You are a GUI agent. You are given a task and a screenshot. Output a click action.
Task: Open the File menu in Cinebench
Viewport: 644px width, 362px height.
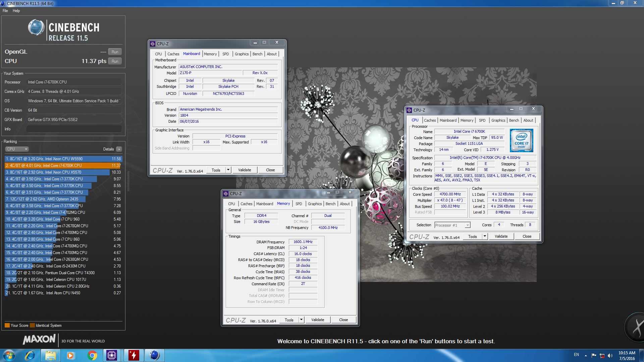click(5, 11)
